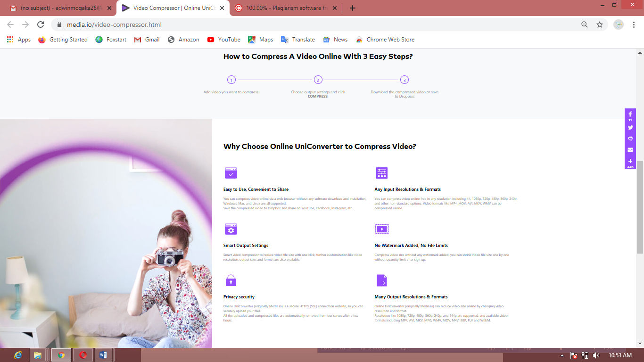Open Gmail bookmark
The width and height of the screenshot is (644, 362).
tap(147, 40)
